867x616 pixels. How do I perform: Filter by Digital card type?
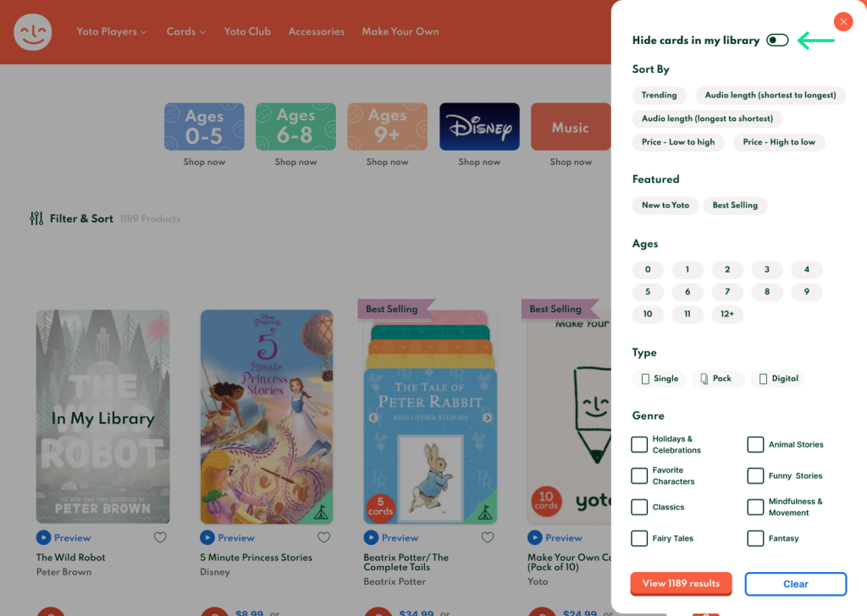click(x=779, y=378)
